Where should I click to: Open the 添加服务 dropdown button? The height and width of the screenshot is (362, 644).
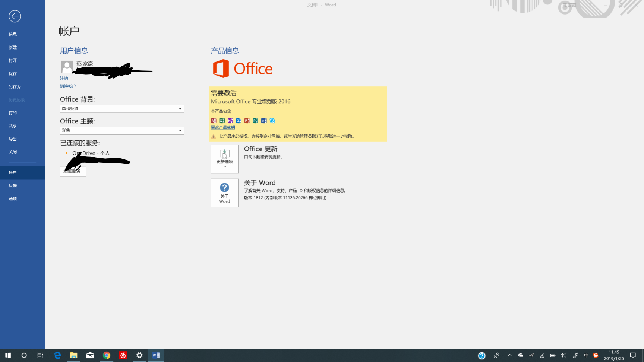pos(73,171)
